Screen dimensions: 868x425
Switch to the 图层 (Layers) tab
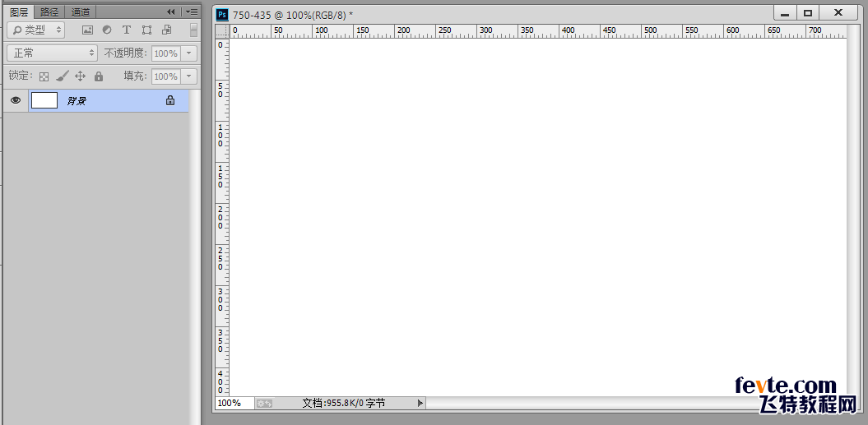click(19, 12)
